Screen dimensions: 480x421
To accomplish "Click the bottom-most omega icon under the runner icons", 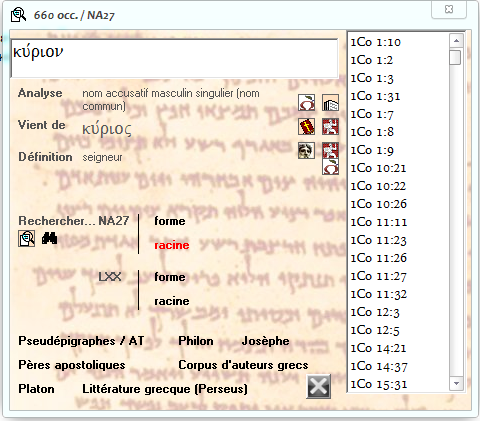I will pyautogui.click(x=330, y=166).
